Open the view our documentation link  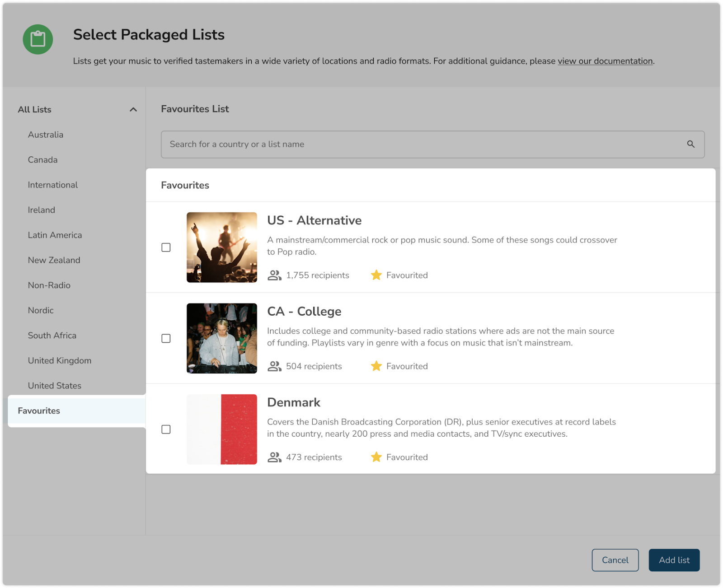[x=605, y=61]
